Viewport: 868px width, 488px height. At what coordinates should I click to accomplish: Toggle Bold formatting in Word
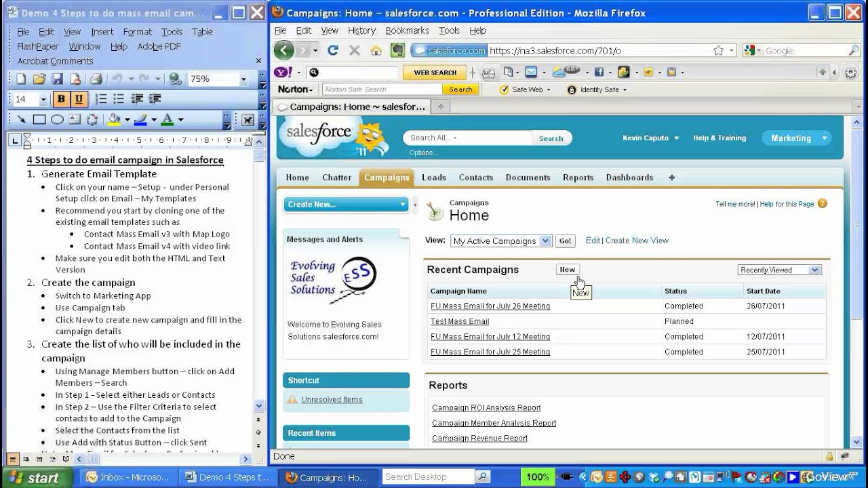point(61,99)
